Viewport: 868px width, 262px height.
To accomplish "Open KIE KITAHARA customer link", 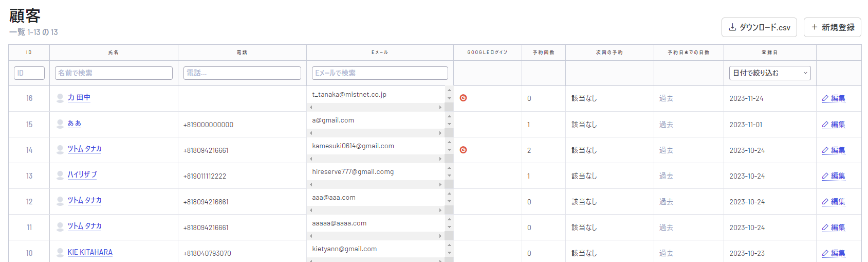I will 90,252.
